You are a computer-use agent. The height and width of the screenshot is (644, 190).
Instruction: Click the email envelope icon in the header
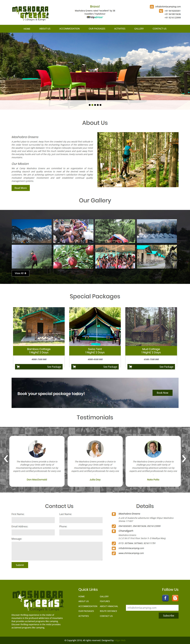pos(152,7)
